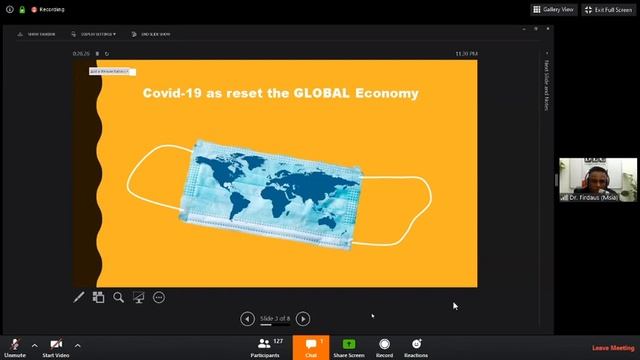Viewport: 640px width, 360px height.
Task: Open the meeting information icon
Action: coord(10,9)
